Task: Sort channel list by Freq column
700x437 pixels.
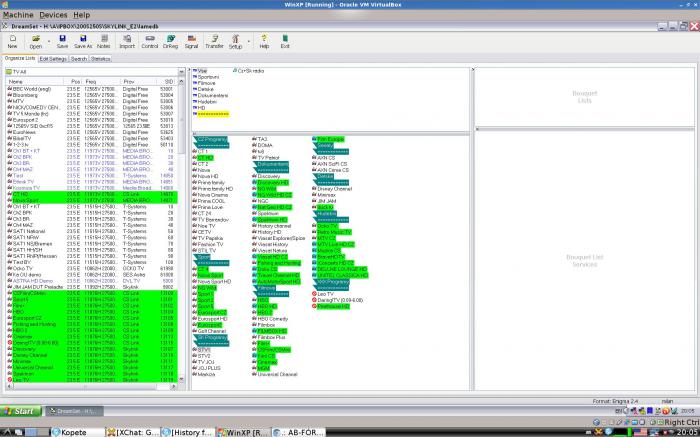Action: [x=102, y=82]
